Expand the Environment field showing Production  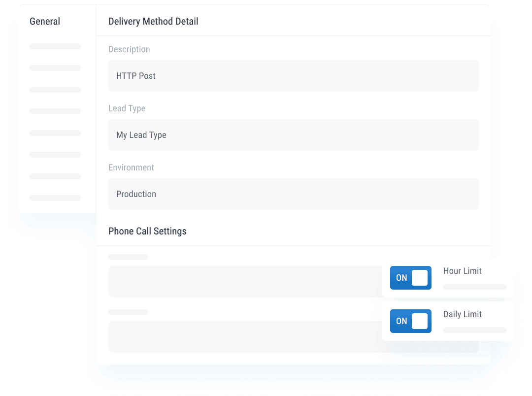293,194
